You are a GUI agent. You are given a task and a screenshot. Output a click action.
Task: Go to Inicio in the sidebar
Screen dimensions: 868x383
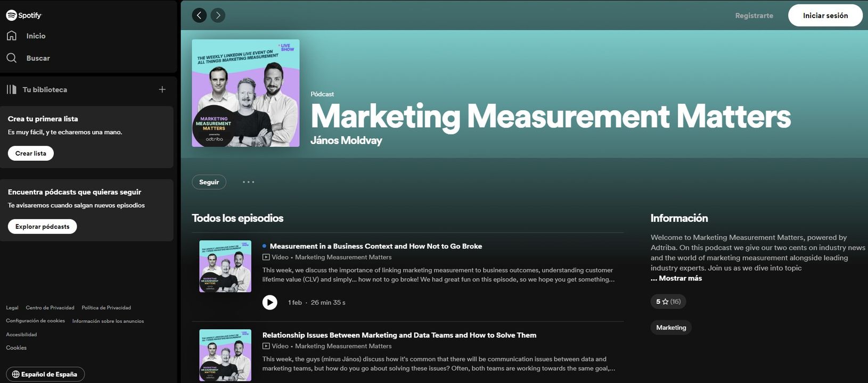[x=36, y=36]
